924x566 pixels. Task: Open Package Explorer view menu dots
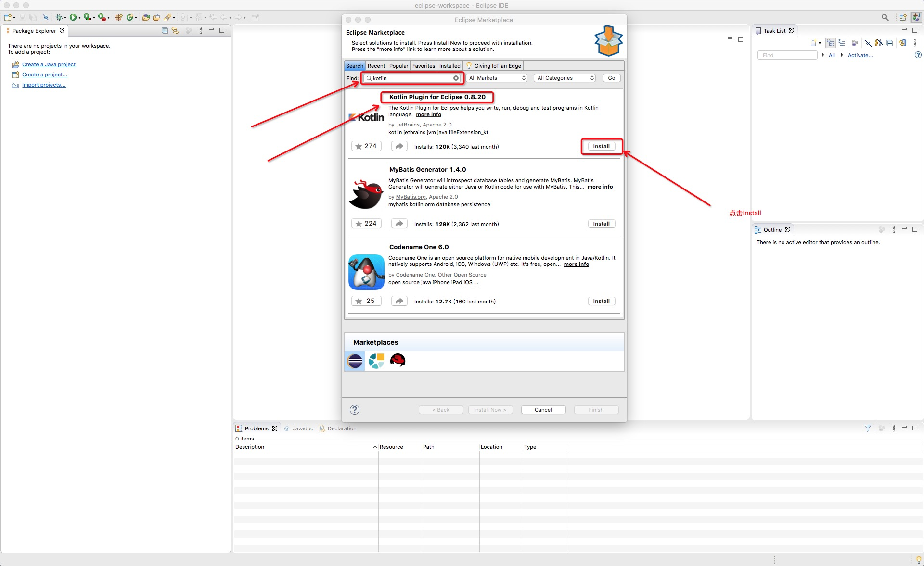[201, 30]
